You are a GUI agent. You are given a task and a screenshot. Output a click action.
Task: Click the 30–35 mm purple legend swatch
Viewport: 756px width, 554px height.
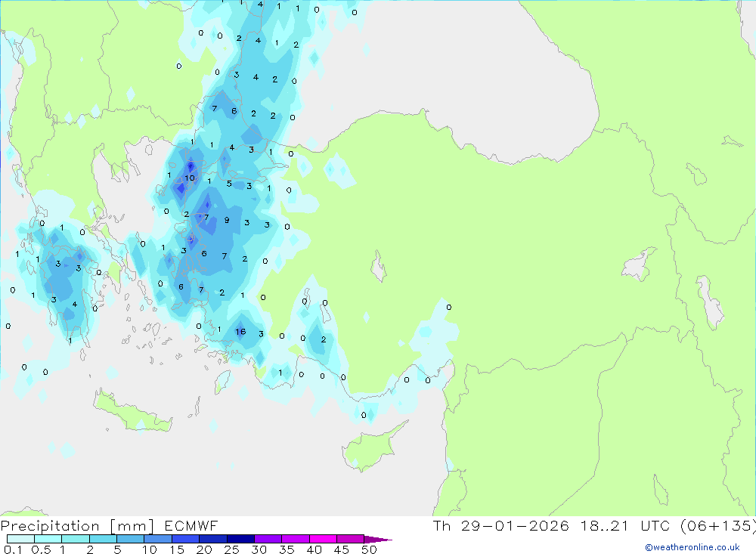pos(268,539)
